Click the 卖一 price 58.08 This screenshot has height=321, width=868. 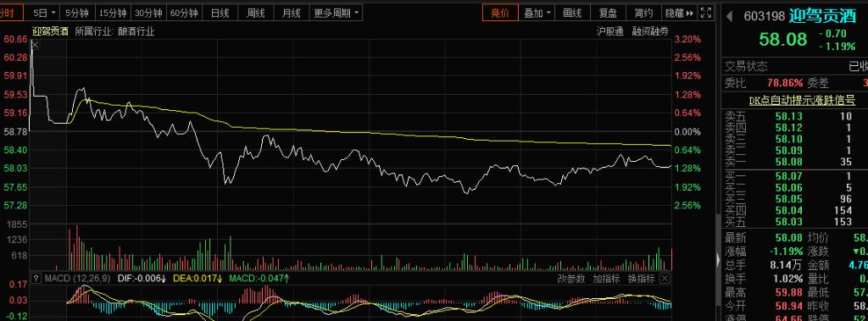pos(788,162)
